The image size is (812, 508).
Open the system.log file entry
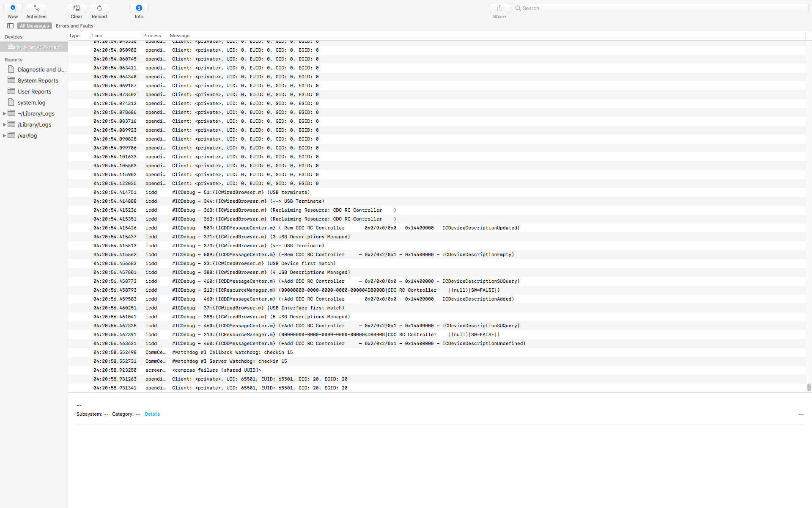coord(31,102)
